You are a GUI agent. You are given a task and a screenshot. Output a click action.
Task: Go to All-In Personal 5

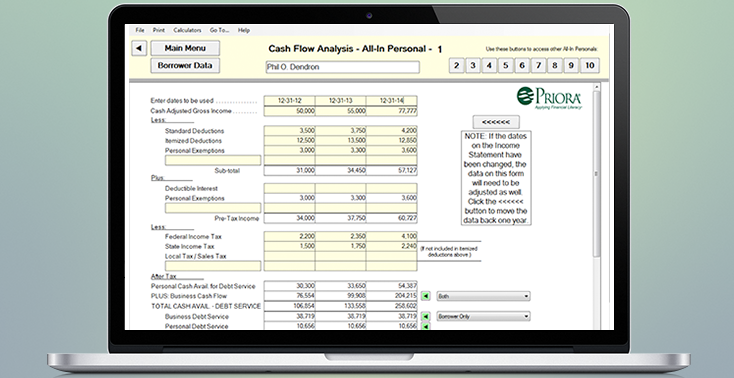pyautogui.click(x=506, y=66)
